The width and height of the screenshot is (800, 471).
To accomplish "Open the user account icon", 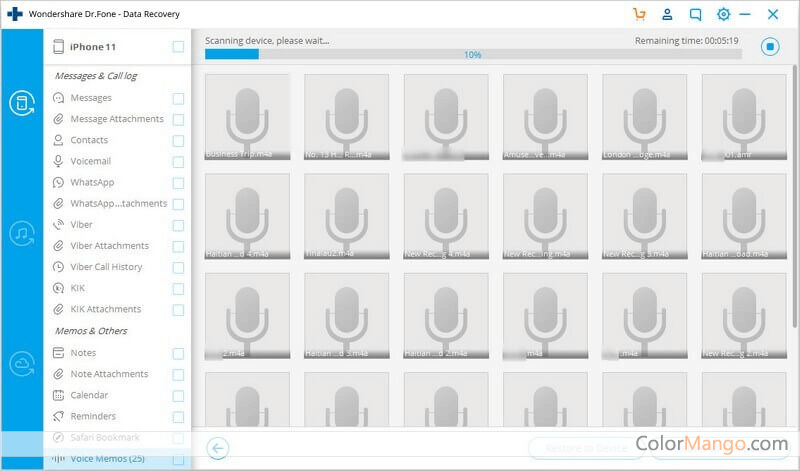I will coord(668,14).
